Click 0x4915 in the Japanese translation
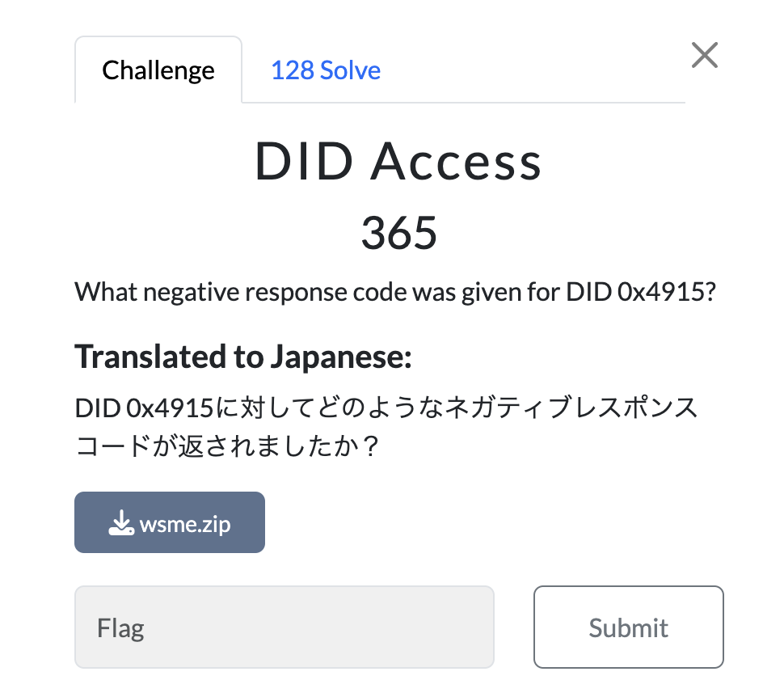 [x=171, y=408]
